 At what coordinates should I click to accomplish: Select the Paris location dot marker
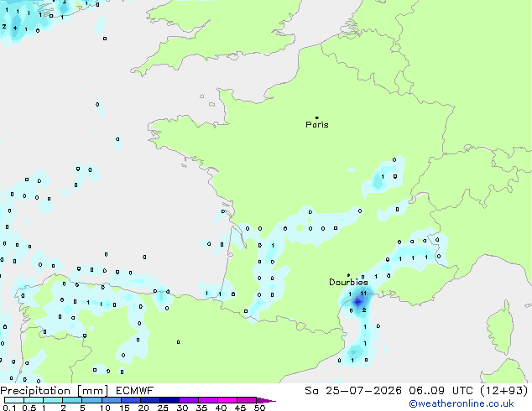click(317, 117)
